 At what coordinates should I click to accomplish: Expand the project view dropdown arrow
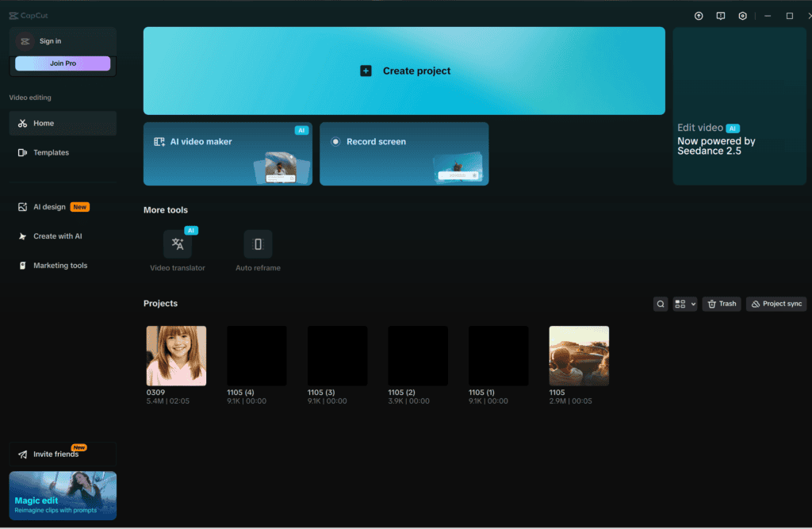tap(693, 304)
